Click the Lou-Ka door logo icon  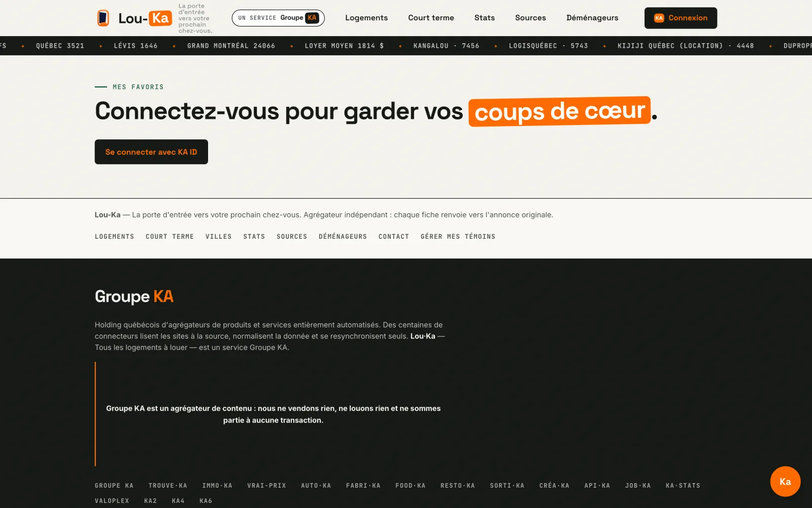103,18
